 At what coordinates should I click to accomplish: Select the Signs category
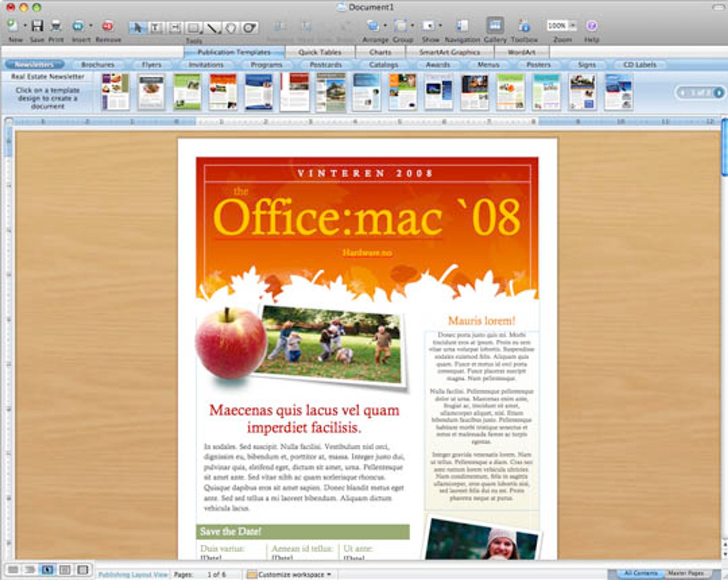pyautogui.click(x=587, y=65)
